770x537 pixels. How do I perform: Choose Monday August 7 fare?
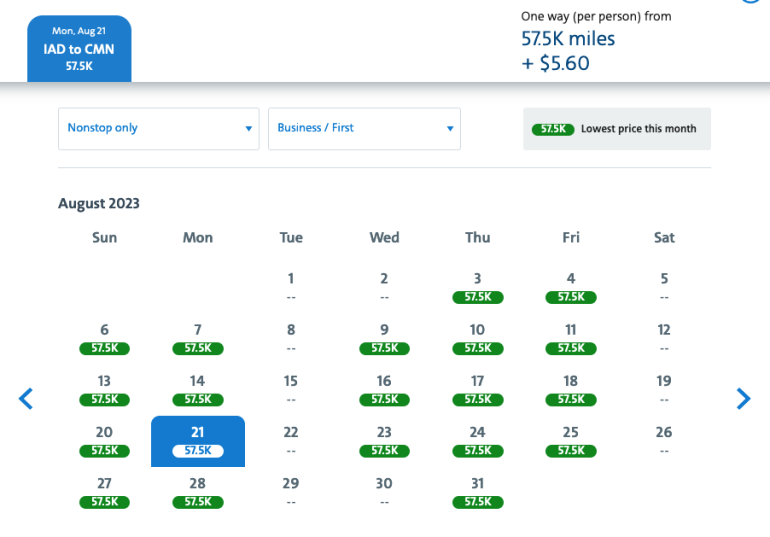click(197, 338)
